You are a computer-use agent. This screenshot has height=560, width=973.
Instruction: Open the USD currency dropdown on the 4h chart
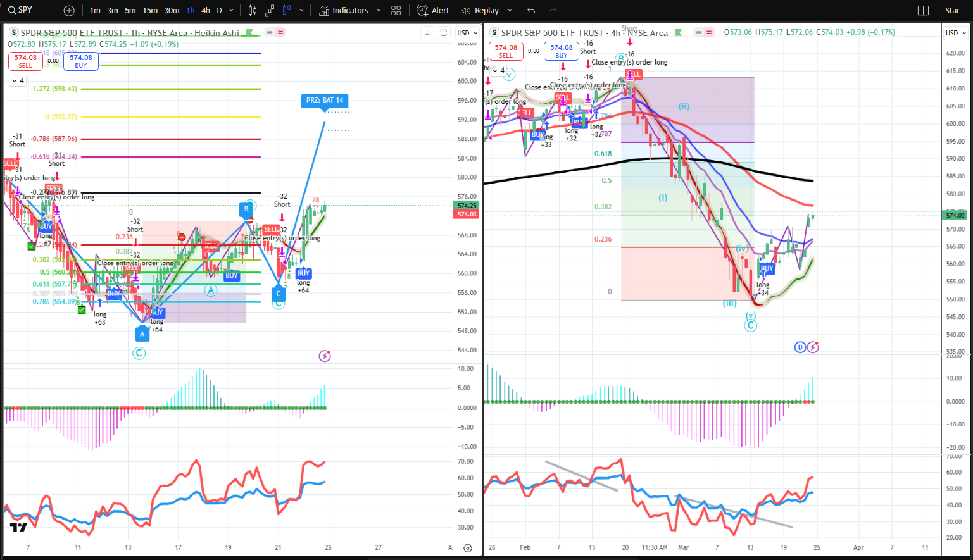[x=955, y=33]
